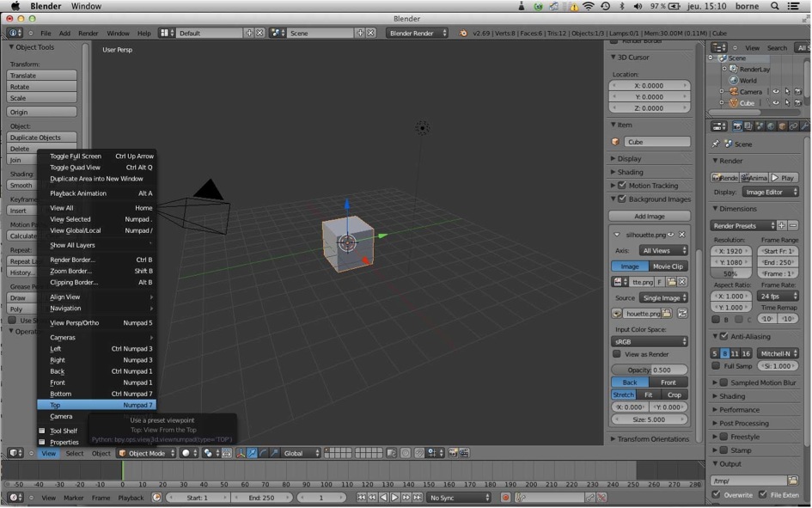Select the orange cube Object properties tab

click(x=782, y=125)
